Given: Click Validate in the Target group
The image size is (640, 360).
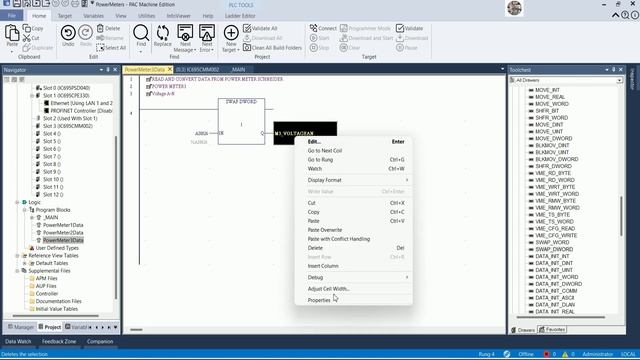Looking at the screenshot, I should [409, 28].
